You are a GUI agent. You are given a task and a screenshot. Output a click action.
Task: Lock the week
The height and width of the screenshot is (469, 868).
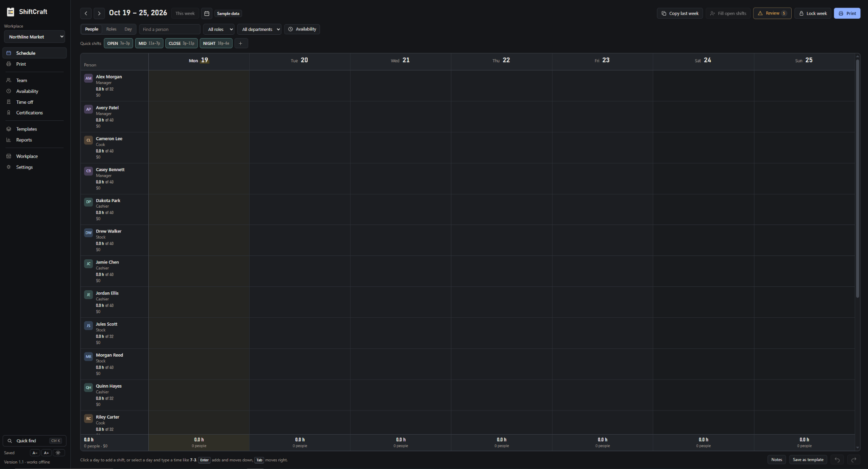(x=813, y=14)
